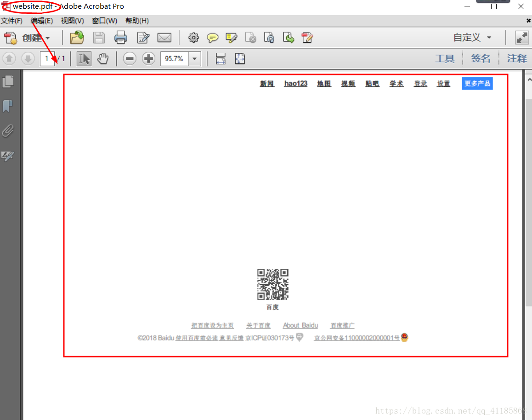Click the vertical scrollbar thumb

coord(529,203)
